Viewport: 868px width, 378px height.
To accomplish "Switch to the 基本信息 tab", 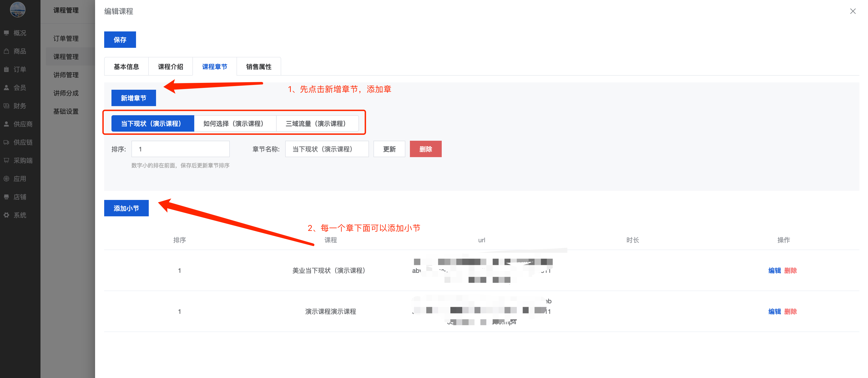I will [126, 67].
